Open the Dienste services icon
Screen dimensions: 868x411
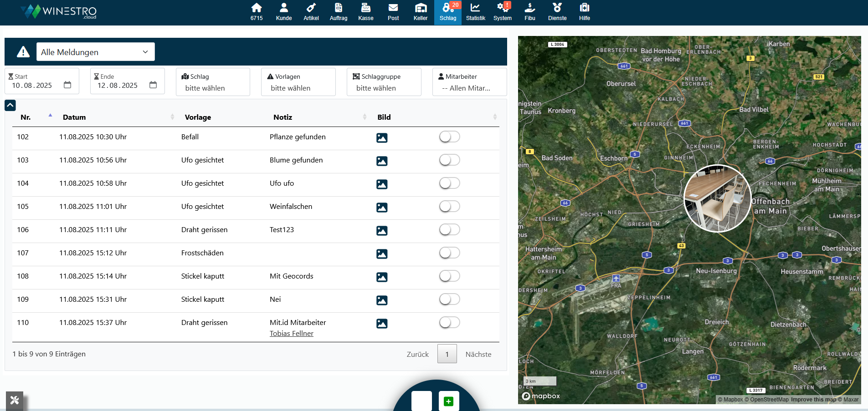(x=557, y=12)
